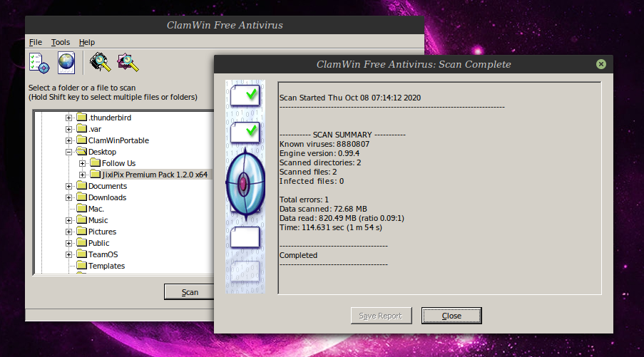
Task: Select the Pictures folder icon
Action: point(82,232)
